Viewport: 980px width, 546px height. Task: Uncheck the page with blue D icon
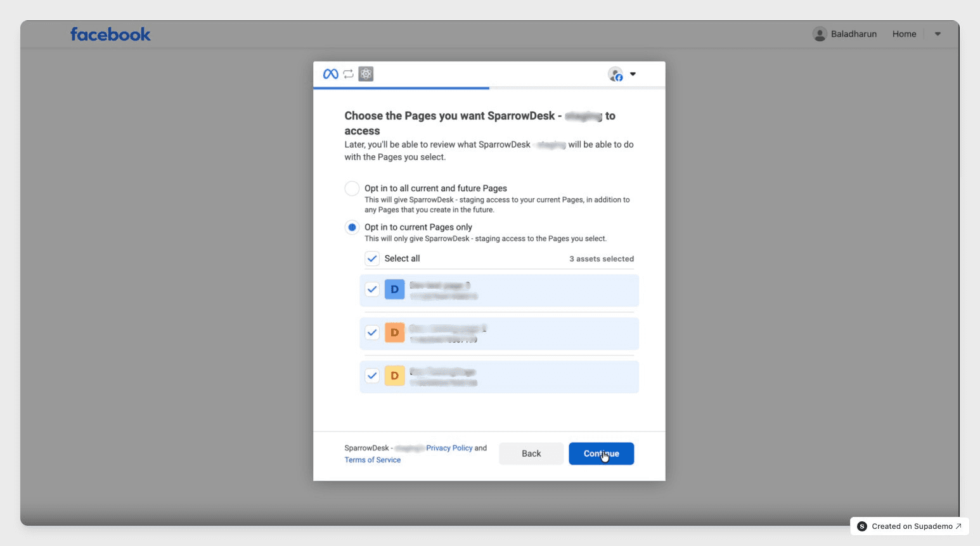click(372, 289)
